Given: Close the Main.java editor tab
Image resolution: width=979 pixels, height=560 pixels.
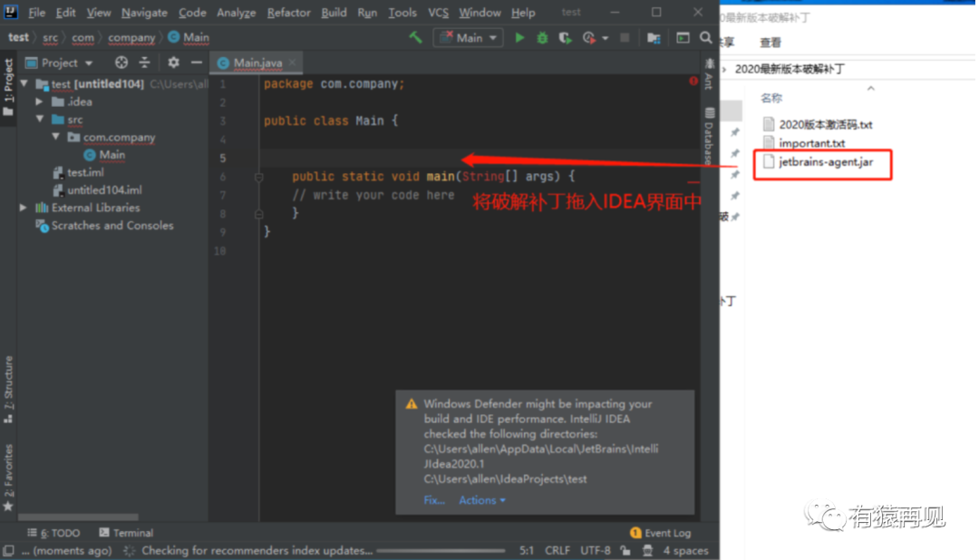Looking at the screenshot, I should coord(292,63).
